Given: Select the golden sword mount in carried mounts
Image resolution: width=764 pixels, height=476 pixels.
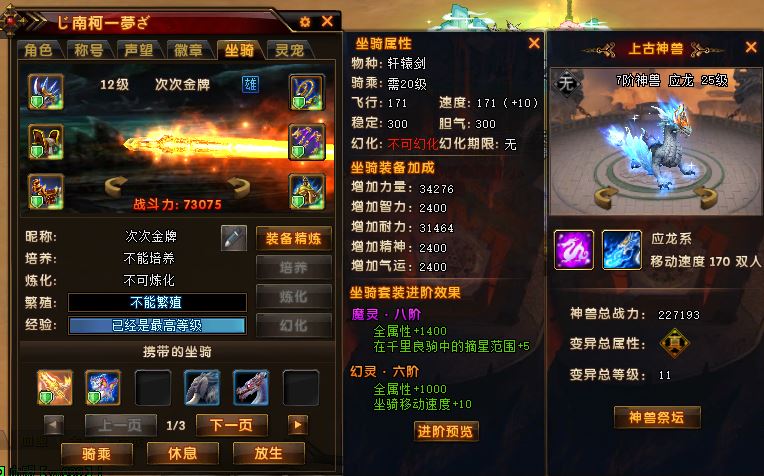Looking at the screenshot, I should pyautogui.click(x=55, y=388).
